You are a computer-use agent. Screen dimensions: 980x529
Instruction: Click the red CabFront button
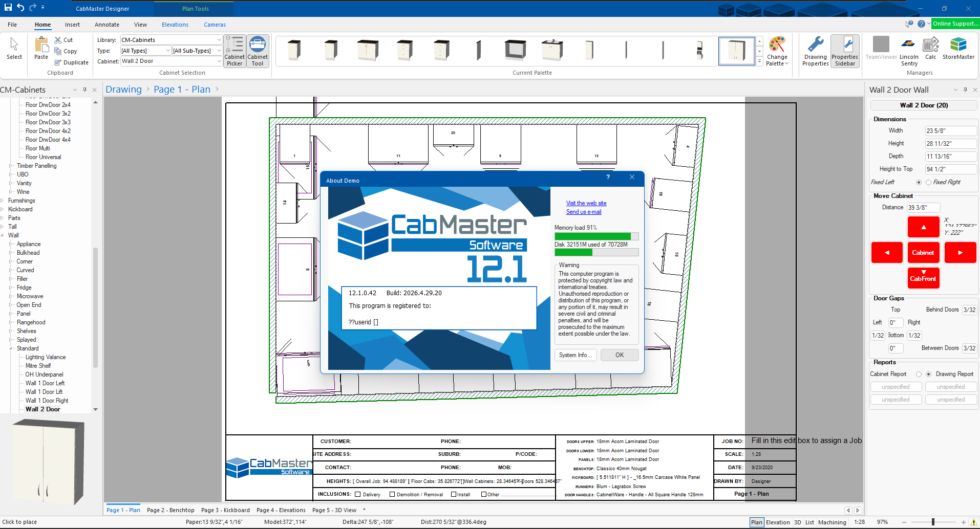tap(924, 278)
